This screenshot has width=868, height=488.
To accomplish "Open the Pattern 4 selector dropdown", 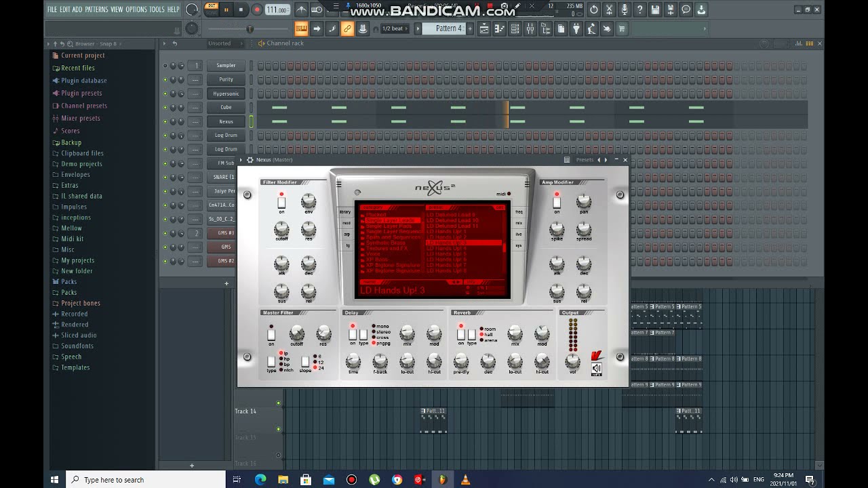I will pyautogui.click(x=443, y=28).
